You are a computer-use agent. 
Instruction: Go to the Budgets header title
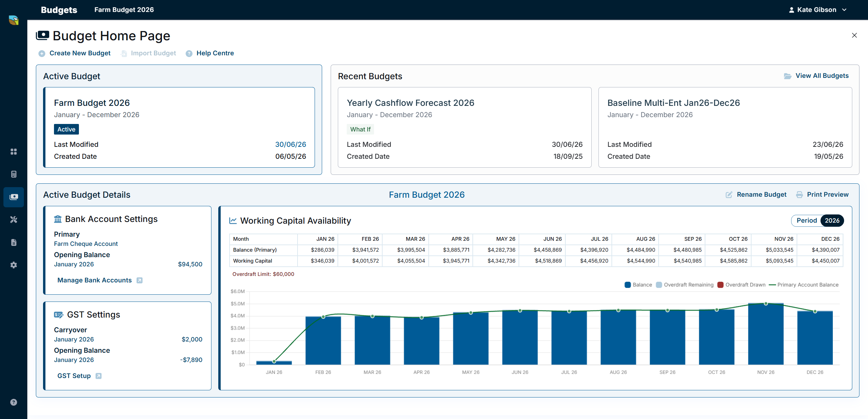[x=59, y=10]
